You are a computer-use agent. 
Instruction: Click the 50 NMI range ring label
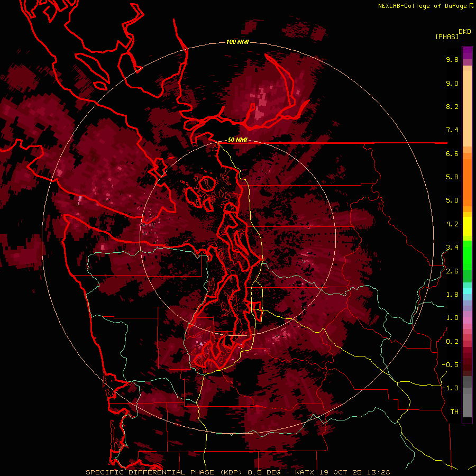coord(237,140)
